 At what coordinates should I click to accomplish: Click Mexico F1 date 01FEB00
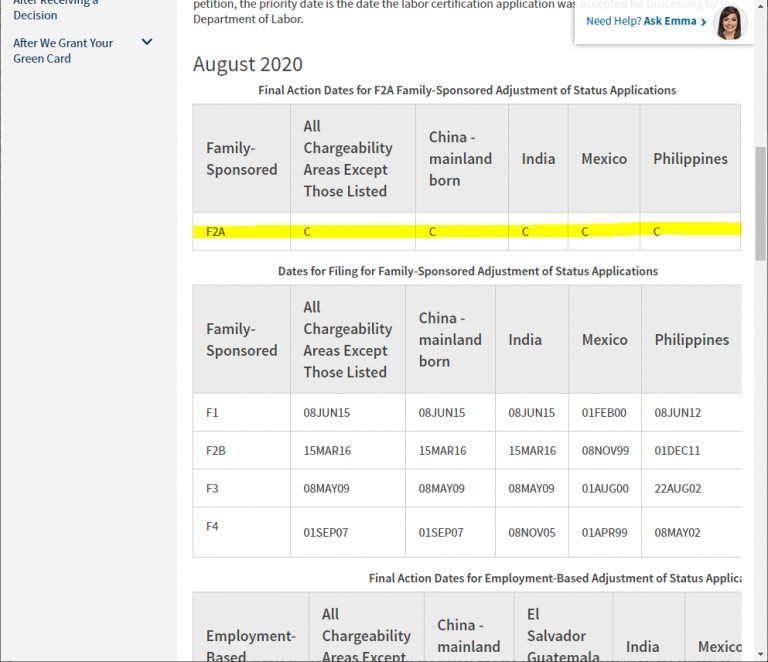(604, 413)
